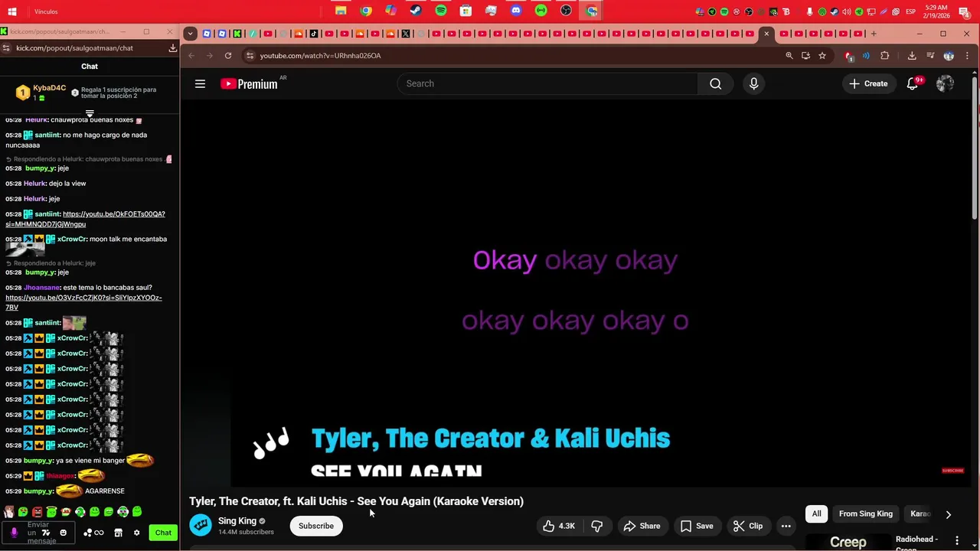Click the Create button on YouTube

[868, 83]
